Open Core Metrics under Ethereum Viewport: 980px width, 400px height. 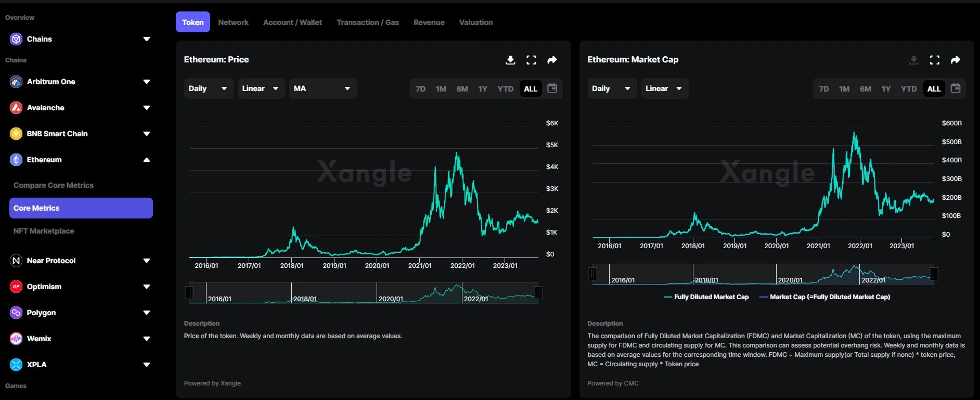coord(81,208)
